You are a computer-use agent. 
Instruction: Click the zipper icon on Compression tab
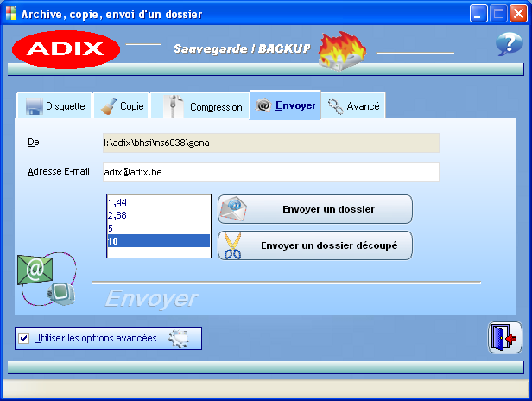click(173, 106)
